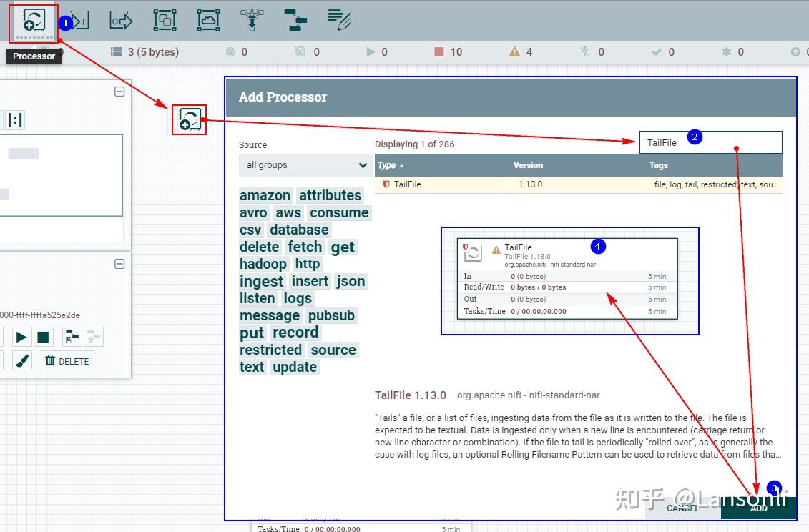Filter by the 'update' tag
Image resolution: width=809 pixels, height=532 pixels.
(x=295, y=367)
